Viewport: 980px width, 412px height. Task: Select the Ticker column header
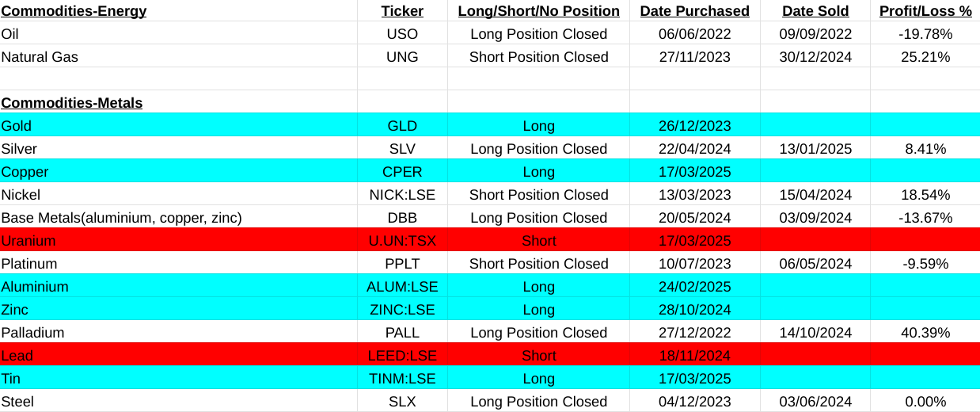click(402, 11)
